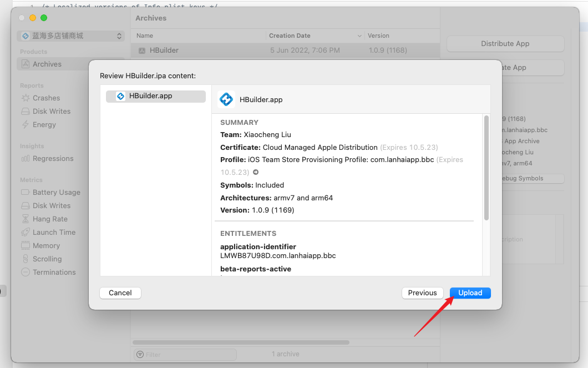588x368 pixels.
Task: Select Regressions under Insights
Action: [x=53, y=159]
